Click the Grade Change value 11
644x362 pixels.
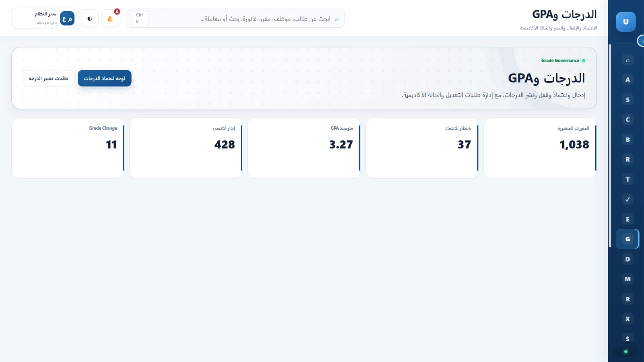[111, 145]
